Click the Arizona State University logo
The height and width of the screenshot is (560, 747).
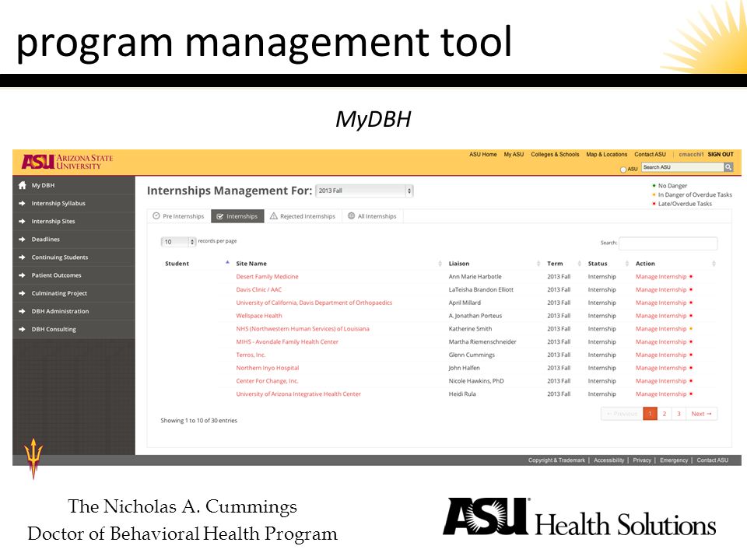click(67, 162)
